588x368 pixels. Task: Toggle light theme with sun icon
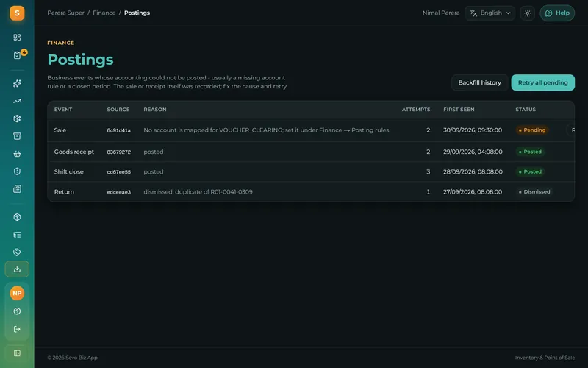pyautogui.click(x=527, y=13)
